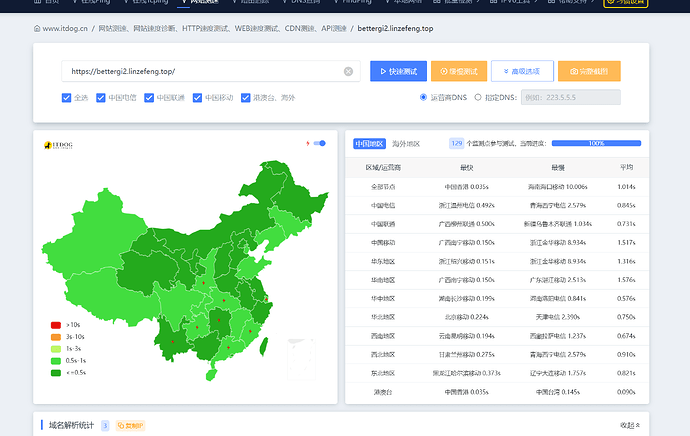690x436 pixels.
Task: Click the blue 快速测试 button
Action: (398, 71)
